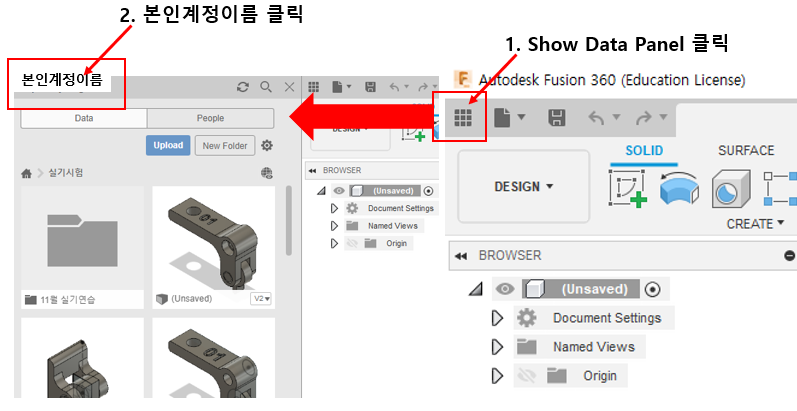
Task: Click 본인계정이름 account name
Action: 62,79
